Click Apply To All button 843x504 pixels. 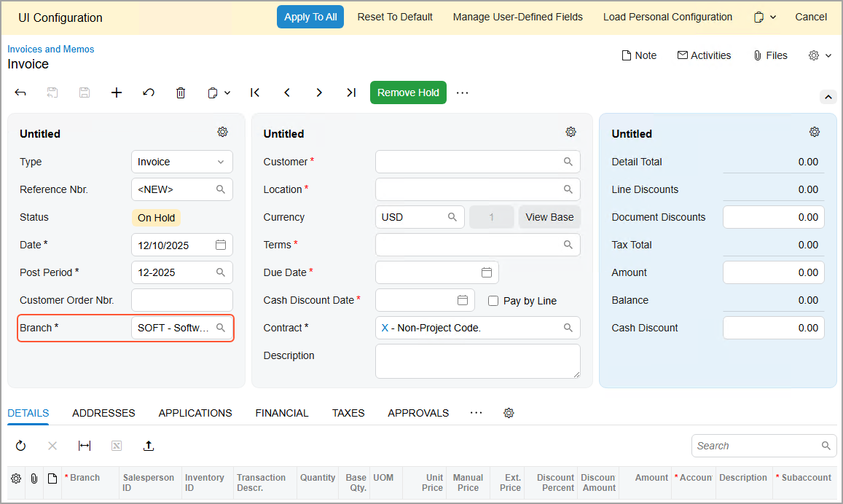point(310,17)
